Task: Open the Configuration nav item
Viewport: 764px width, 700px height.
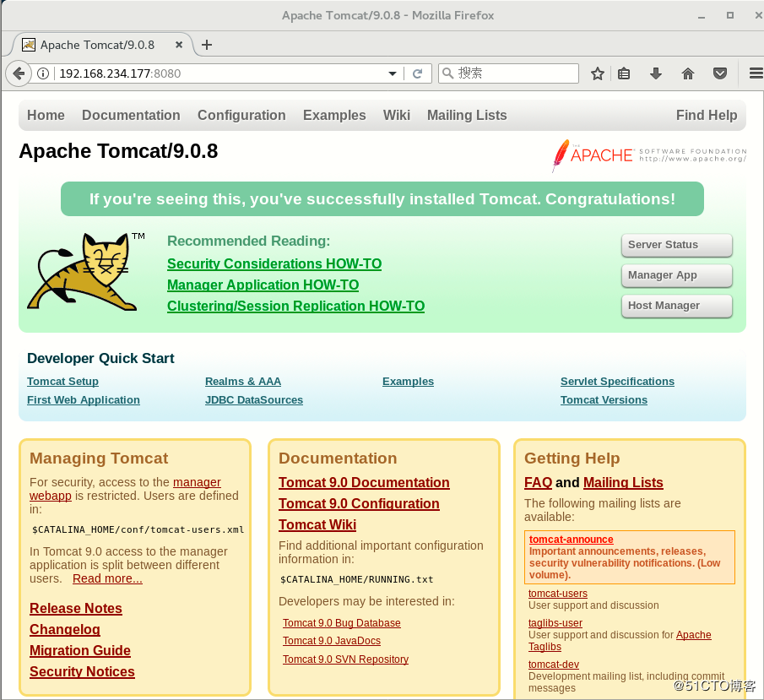Action: (241, 115)
